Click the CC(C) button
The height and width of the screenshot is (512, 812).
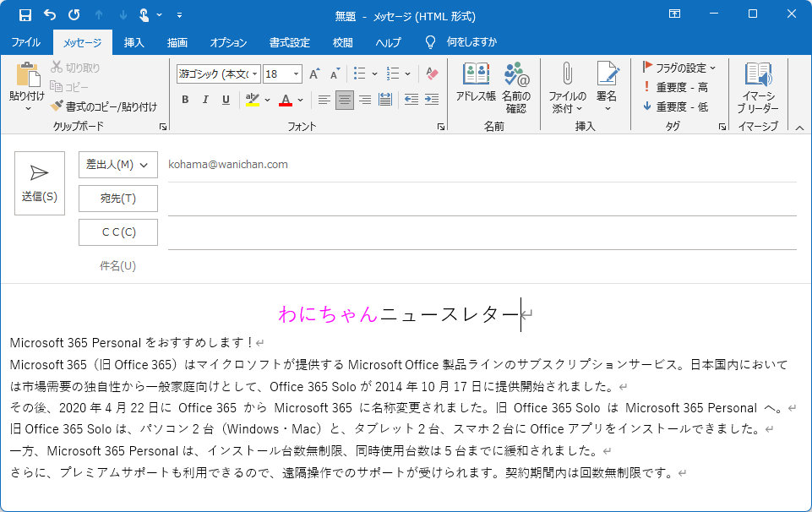click(118, 232)
